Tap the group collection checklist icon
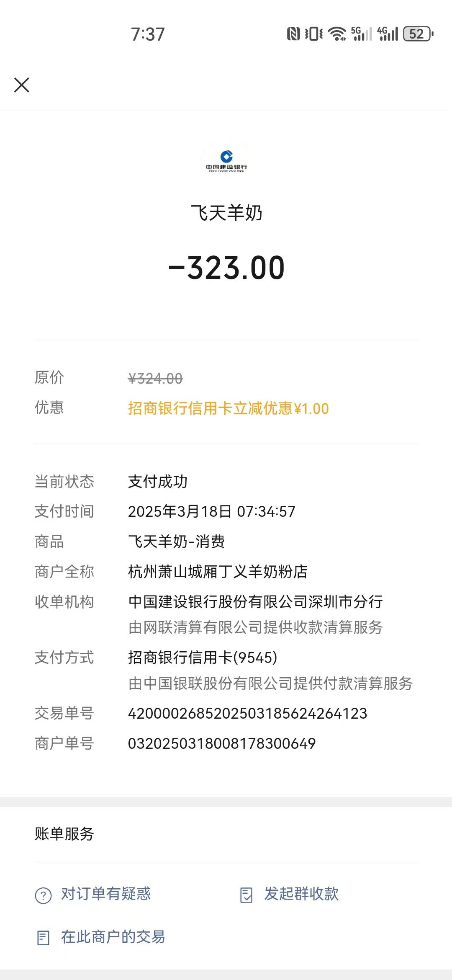The height and width of the screenshot is (980, 452). [247, 895]
